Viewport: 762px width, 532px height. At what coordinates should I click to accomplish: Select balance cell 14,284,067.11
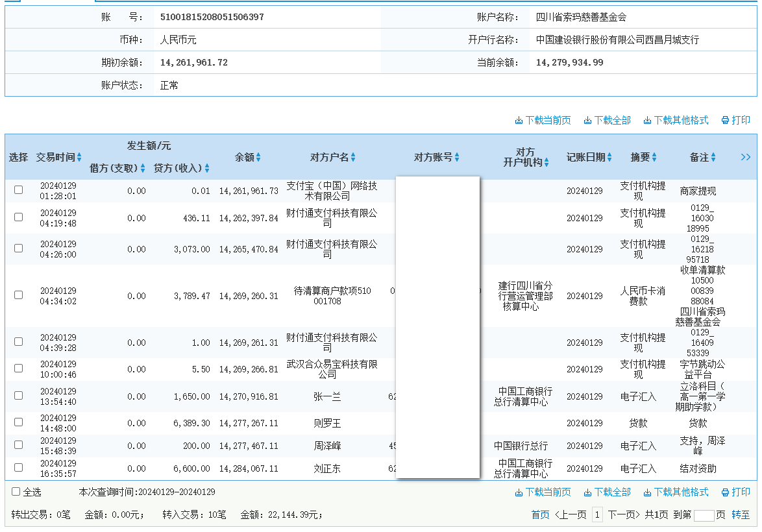[249, 469]
